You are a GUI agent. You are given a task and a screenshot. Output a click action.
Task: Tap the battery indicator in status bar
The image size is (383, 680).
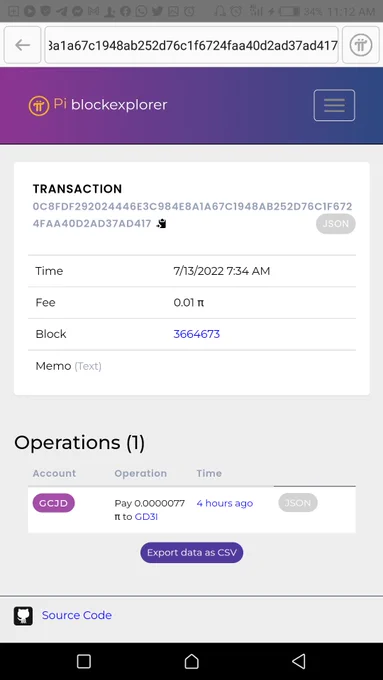(x=289, y=11)
